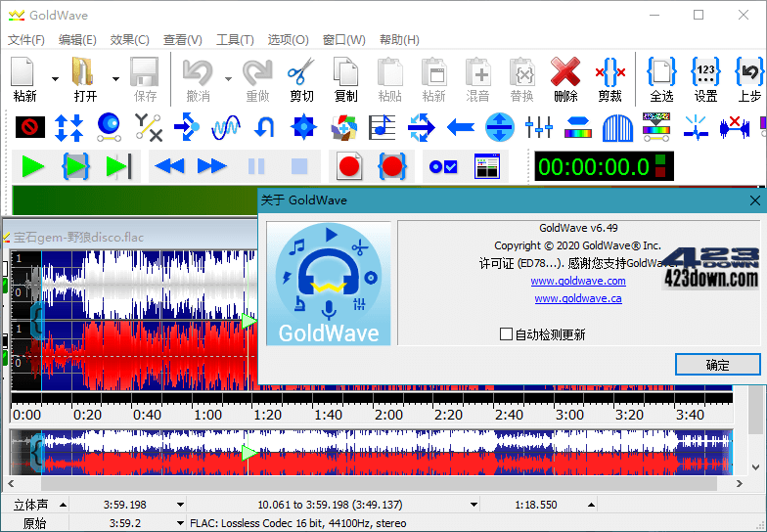Click the pop/click filter spark icon
Image resolution: width=767 pixels, height=532 pixels.
tap(696, 127)
